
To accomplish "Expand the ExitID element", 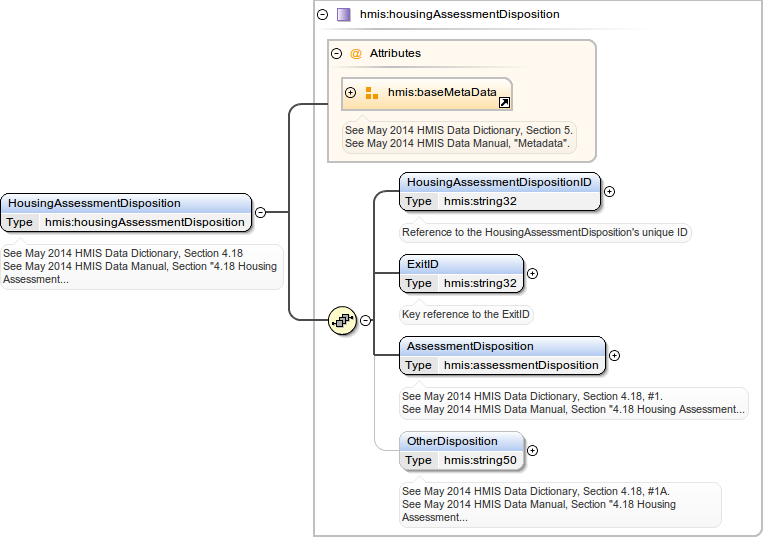I will (532, 273).
